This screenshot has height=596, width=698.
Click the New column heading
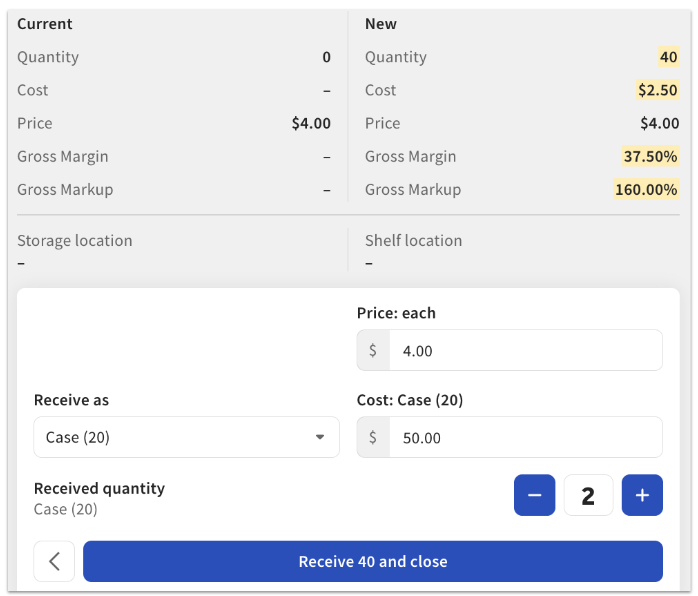(x=381, y=24)
